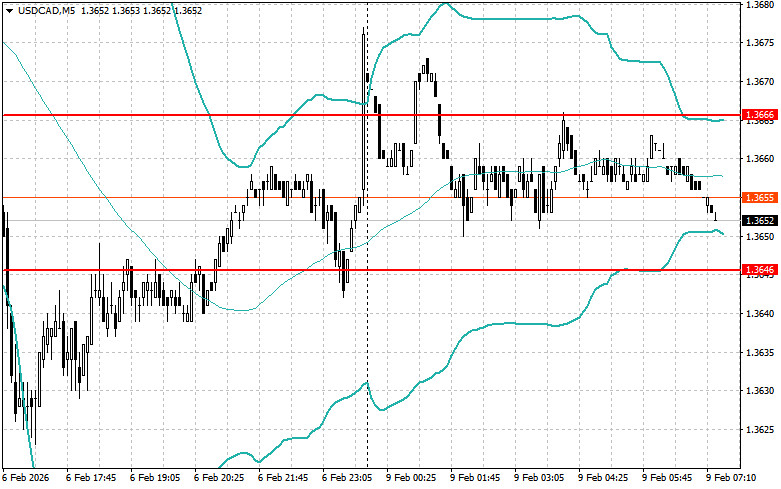Click the 1.3650 price axis value
Viewport: 781px width, 489px height.
pyautogui.click(x=760, y=237)
